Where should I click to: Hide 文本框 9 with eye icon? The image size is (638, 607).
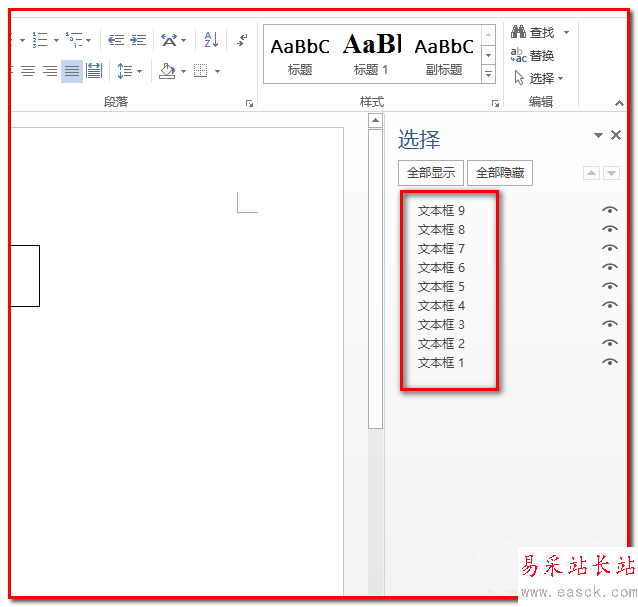pyautogui.click(x=610, y=210)
